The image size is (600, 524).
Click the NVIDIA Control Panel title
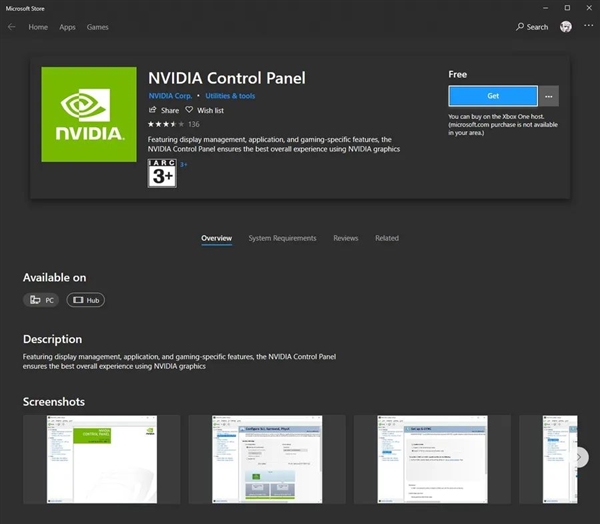click(227, 78)
